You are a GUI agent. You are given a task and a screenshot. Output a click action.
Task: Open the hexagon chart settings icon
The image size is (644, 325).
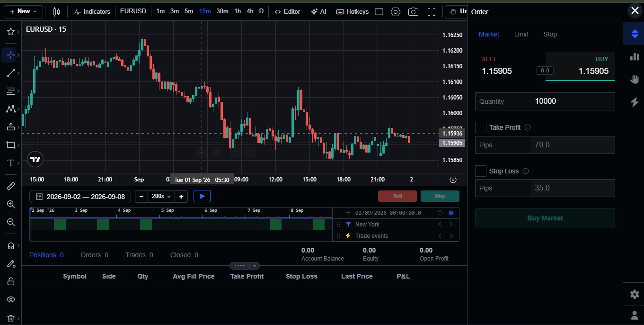click(396, 12)
